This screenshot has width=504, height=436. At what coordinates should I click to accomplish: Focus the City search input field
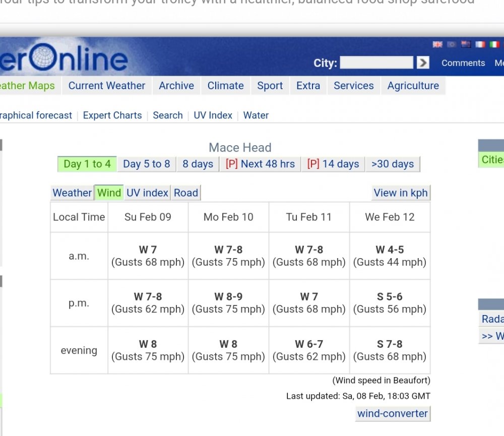(376, 63)
